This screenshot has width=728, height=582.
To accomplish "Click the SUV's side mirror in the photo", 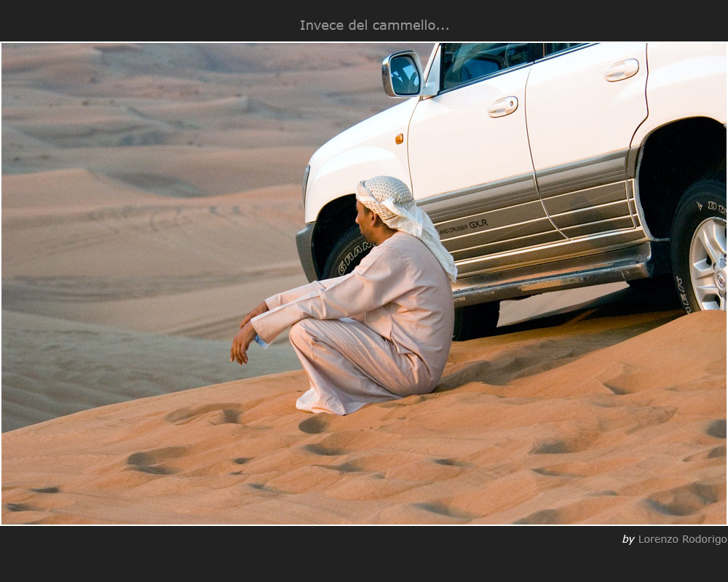I will [403, 74].
